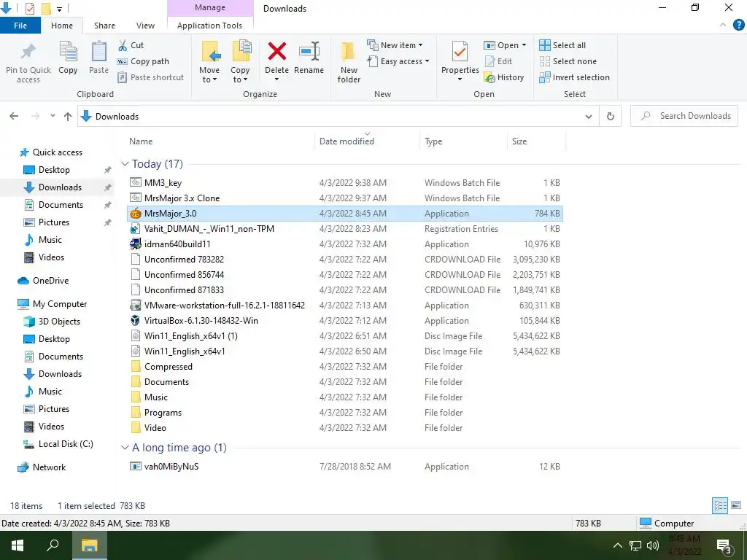The height and width of the screenshot is (560, 747).
Task: Click Invert selection
Action: tap(575, 77)
